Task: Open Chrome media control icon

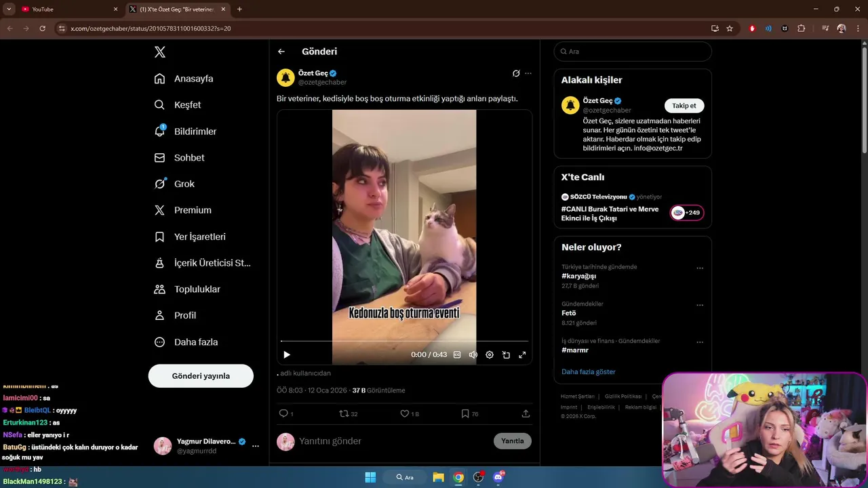Action: coord(825,28)
